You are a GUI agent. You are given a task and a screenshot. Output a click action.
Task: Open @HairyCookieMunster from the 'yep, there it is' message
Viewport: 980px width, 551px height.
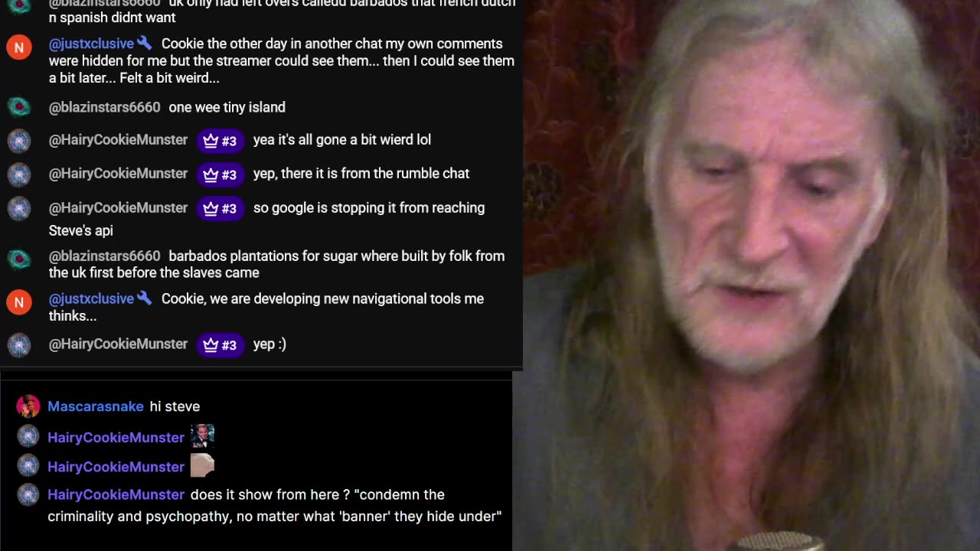tap(118, 173)
